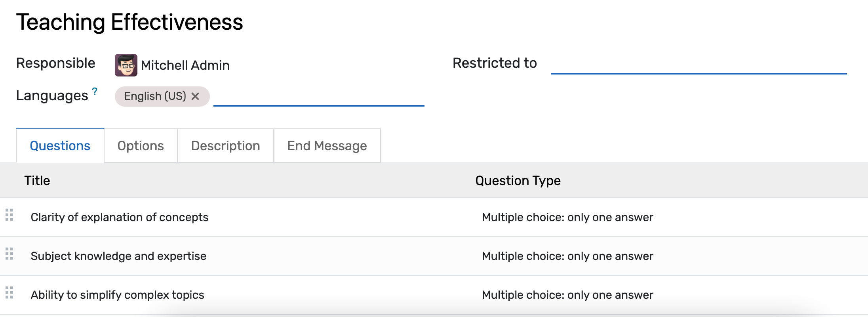Screen dimensions: 868x317
Task: Open the Description tab
Action: pos(225,146)
